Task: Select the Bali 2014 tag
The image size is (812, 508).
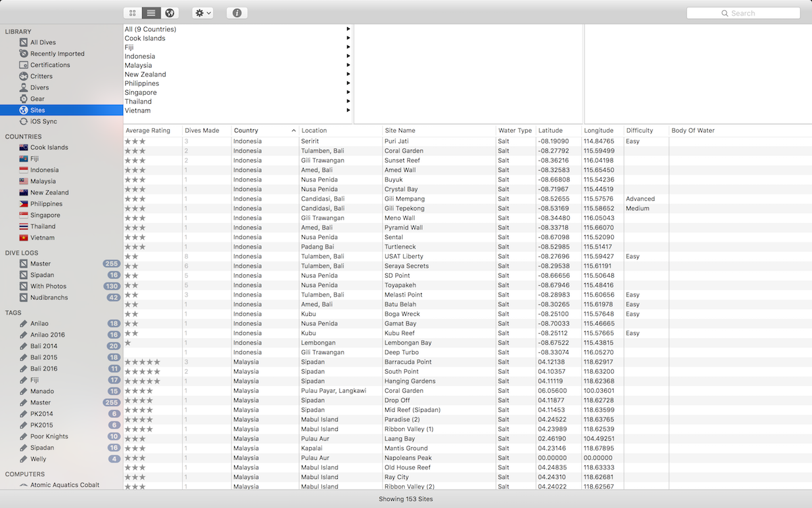Action: (62, 346)
